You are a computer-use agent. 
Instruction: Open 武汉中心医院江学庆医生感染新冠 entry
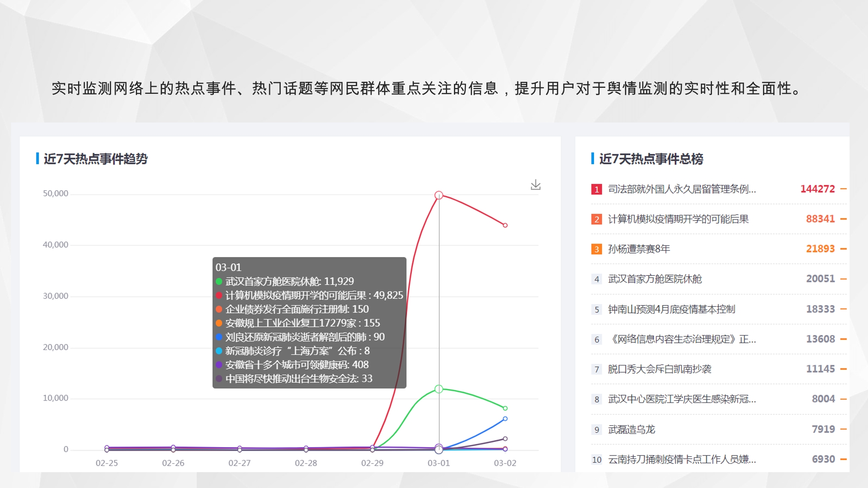tap(682, 399)
